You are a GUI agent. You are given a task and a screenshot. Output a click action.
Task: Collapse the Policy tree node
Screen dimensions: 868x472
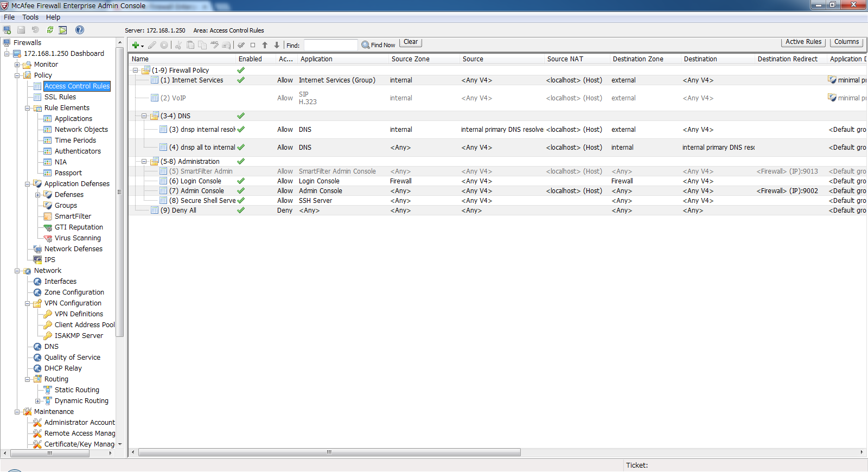point(17,75)
